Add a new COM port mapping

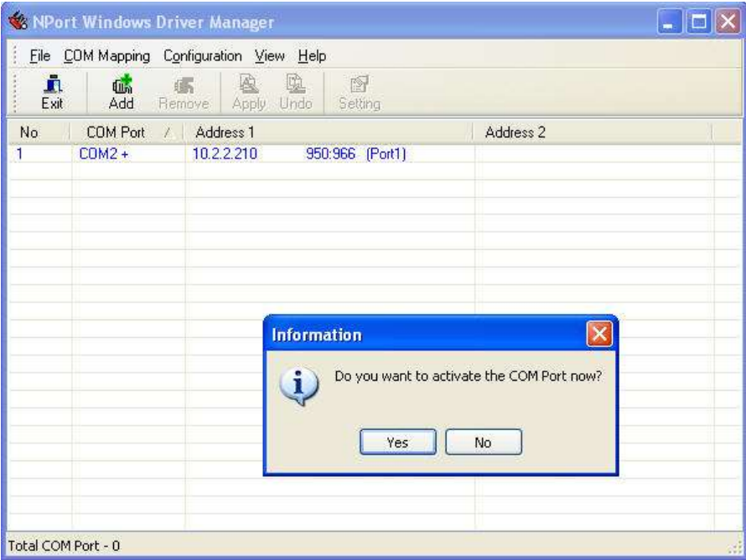122,93
